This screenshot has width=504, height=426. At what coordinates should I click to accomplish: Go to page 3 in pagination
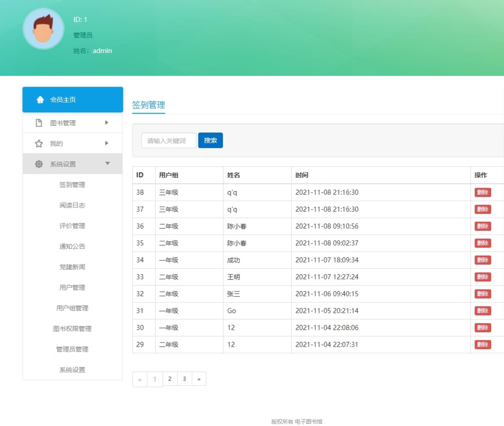pos(184,379)
